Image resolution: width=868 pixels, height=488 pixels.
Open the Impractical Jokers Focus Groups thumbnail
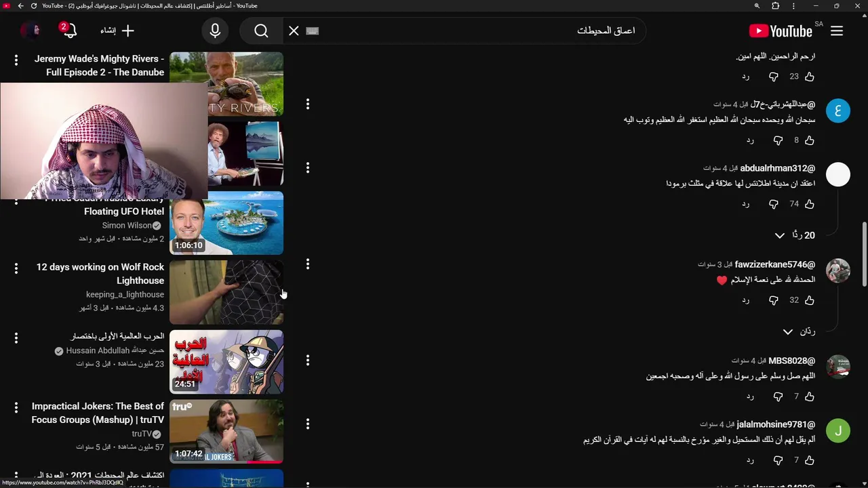[226, 431]
